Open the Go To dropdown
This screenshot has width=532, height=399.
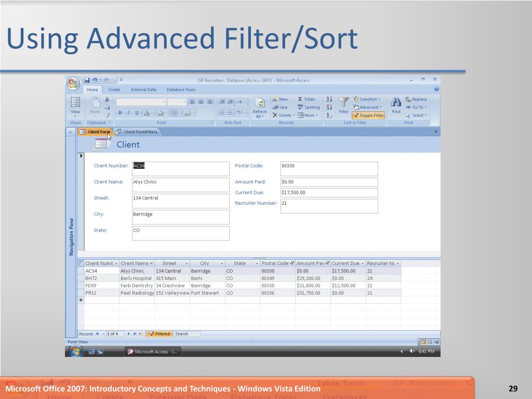tap(416, 107)
